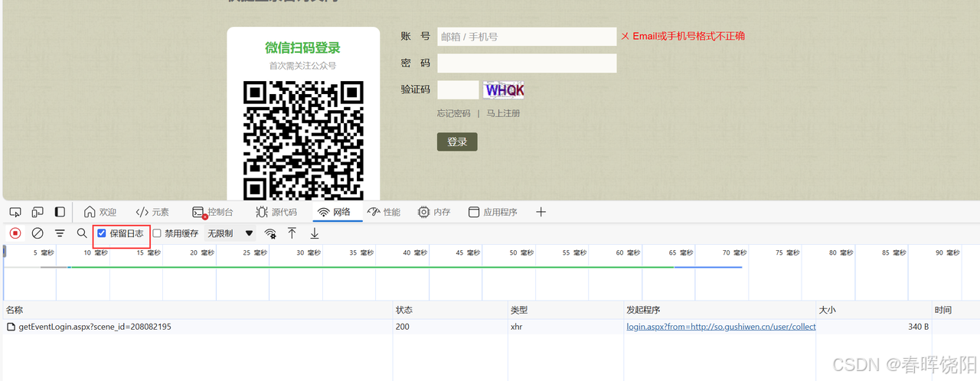Click the inspect element picker icon
The height and width of the screenshot is (381, 980).
pos(15,212)
